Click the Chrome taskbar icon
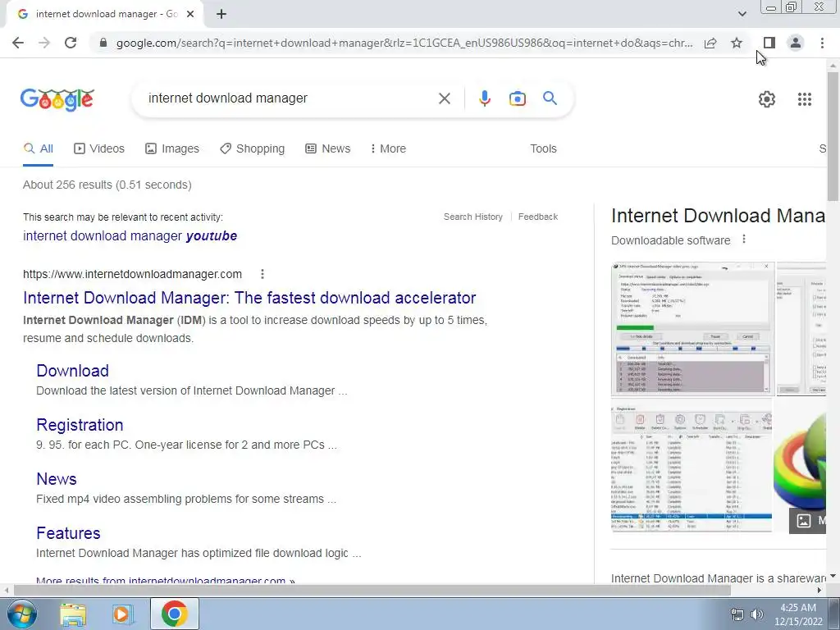The image size is (840, 630). (x=174, y=614)
